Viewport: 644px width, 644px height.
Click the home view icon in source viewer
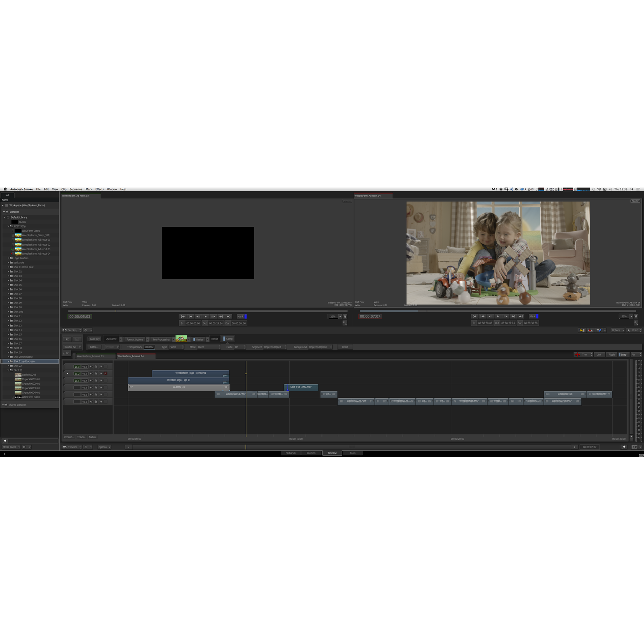[345, 316]
